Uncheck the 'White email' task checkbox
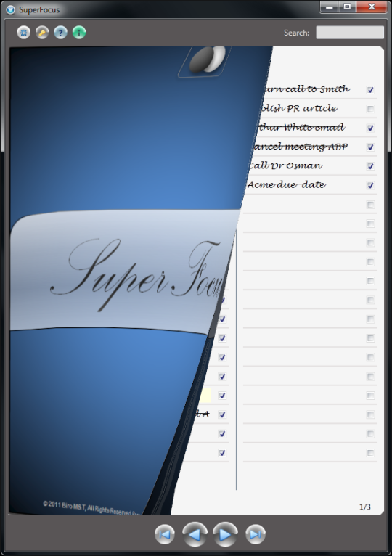Image resolution: width=392 pixels, height=556 pixels. tap(371, 128)
